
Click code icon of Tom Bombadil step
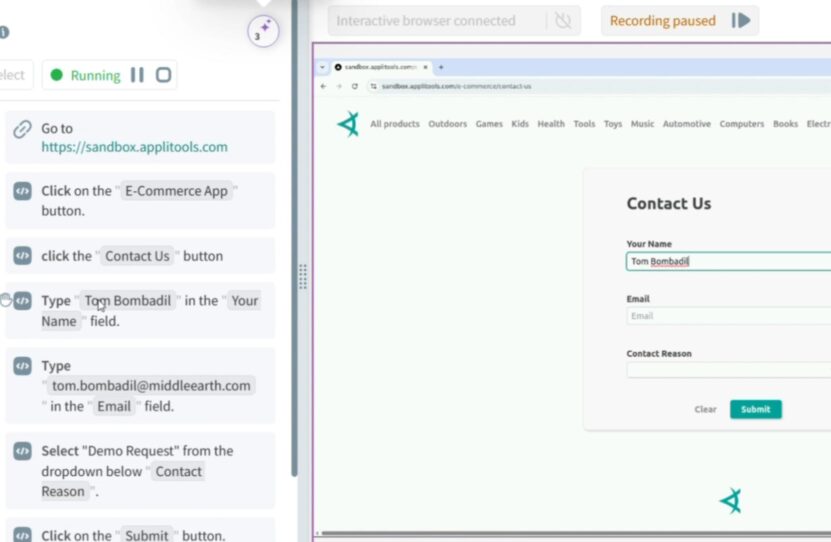pos(22,300)
